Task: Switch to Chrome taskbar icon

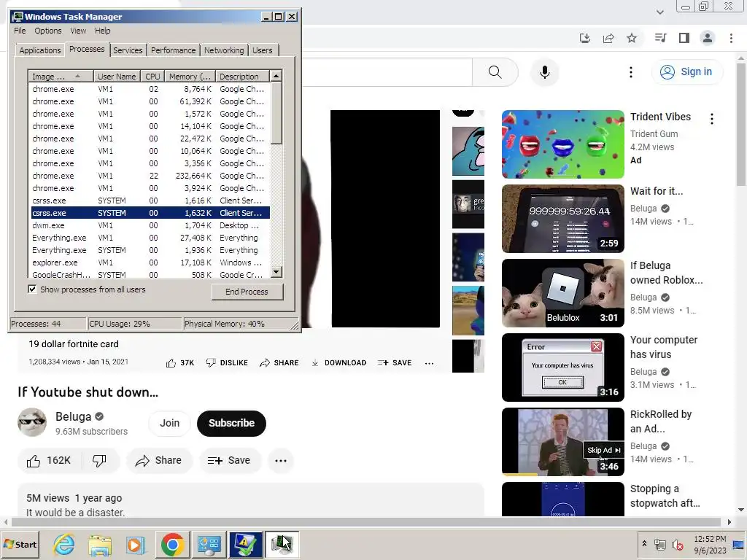Action: pos(172,544)
